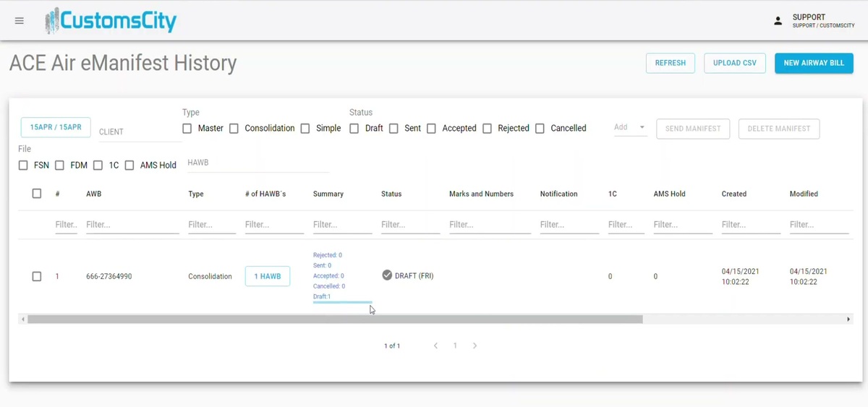Open the hamburger navigation menu
This screenshot has height=407, width=868.
coord(20,21)
